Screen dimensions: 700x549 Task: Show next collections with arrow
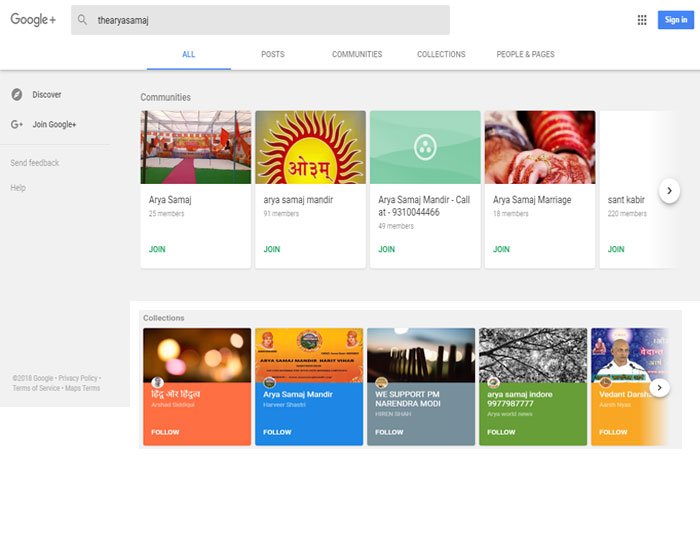[x=659, y=387]
